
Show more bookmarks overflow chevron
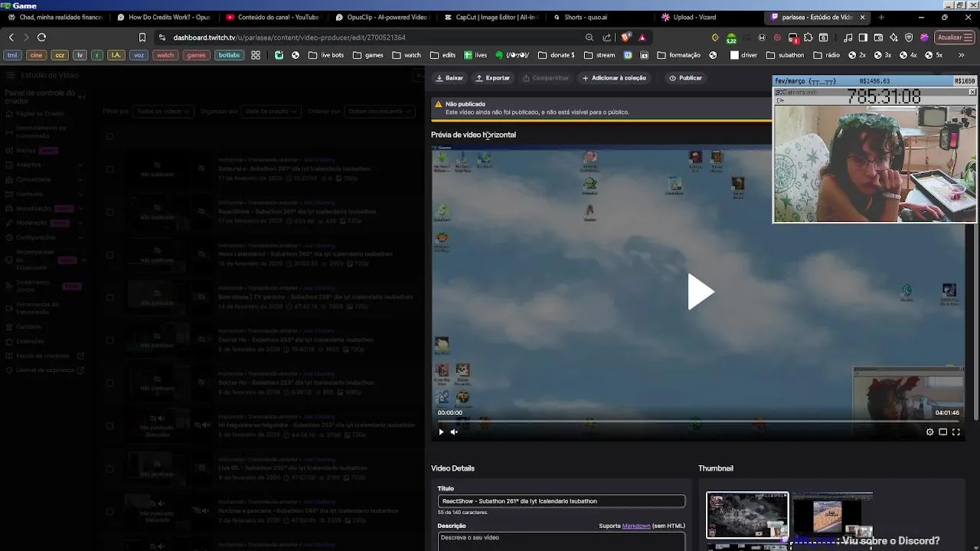pos(962,55)
